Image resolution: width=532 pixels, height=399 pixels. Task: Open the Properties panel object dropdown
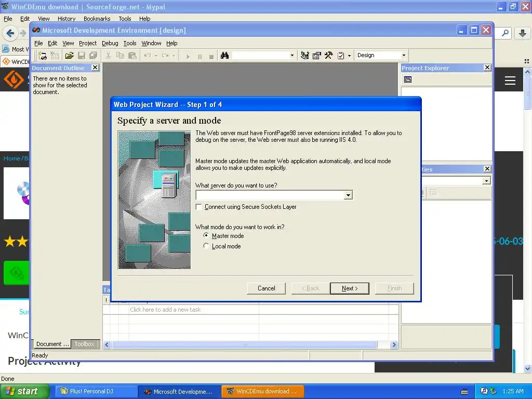[486, 180]
